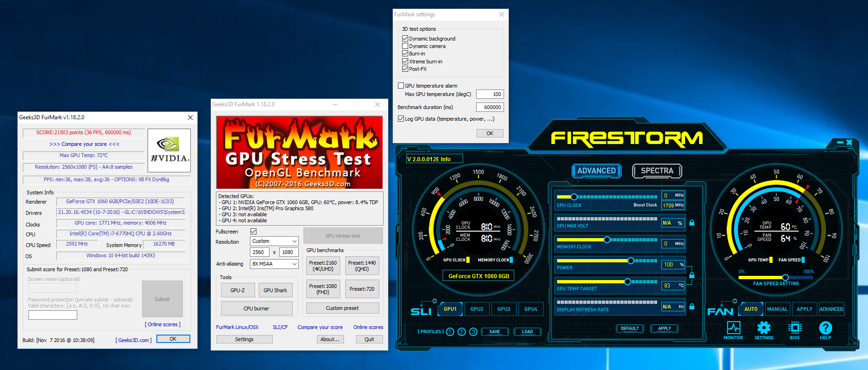Image resolution: width=868 pixels, height=370 pixels.
Task: Select profile number 1 circle
Action: (x=450, y=332)
